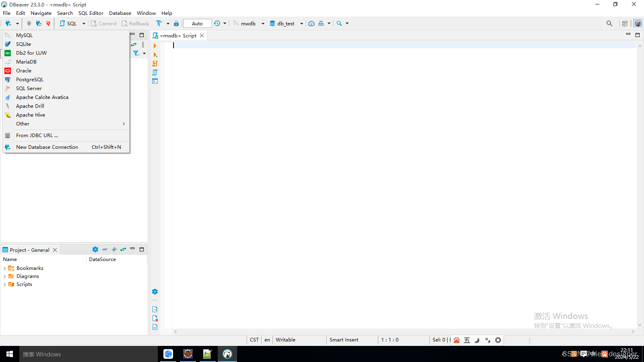Toggle the read-only lock icon
The image size is (644, 362).
point(176,23)
